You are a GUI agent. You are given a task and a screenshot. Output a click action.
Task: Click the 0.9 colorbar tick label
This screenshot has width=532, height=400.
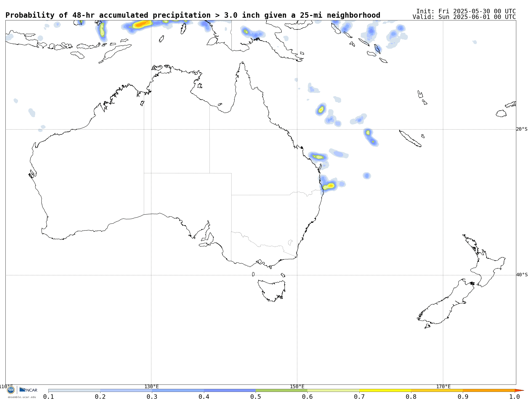(x=463, y=397)
